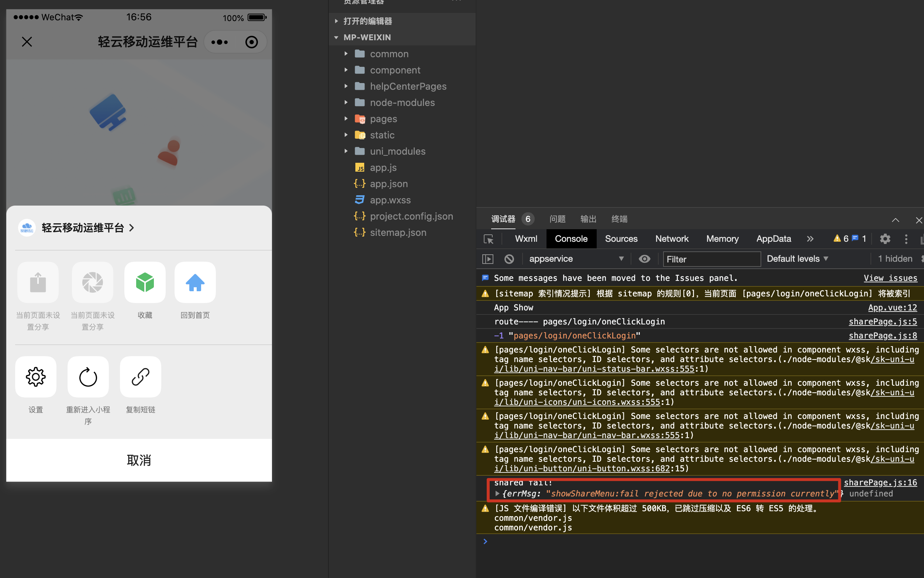Toggle live expression eye icon
Image resolution: width=924 pixels, height=578 pixels.
pyautogui.click(x=644, y=259)
